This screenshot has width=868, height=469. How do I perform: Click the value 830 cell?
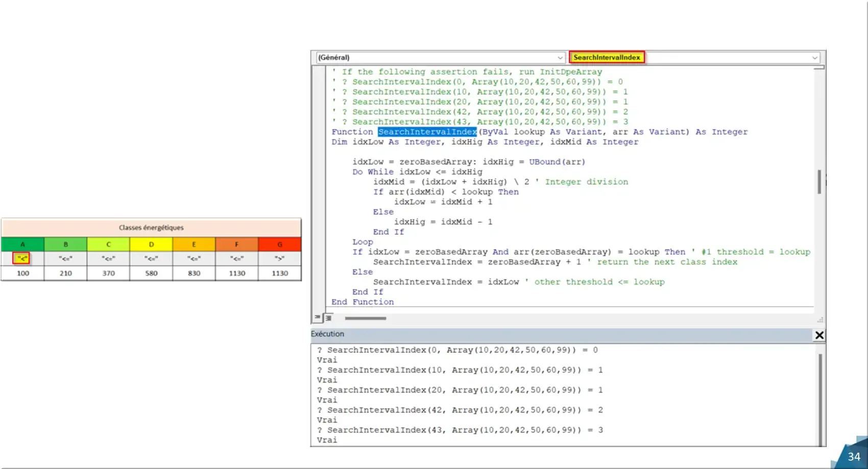pyautogui.click(x=194, y=273)
